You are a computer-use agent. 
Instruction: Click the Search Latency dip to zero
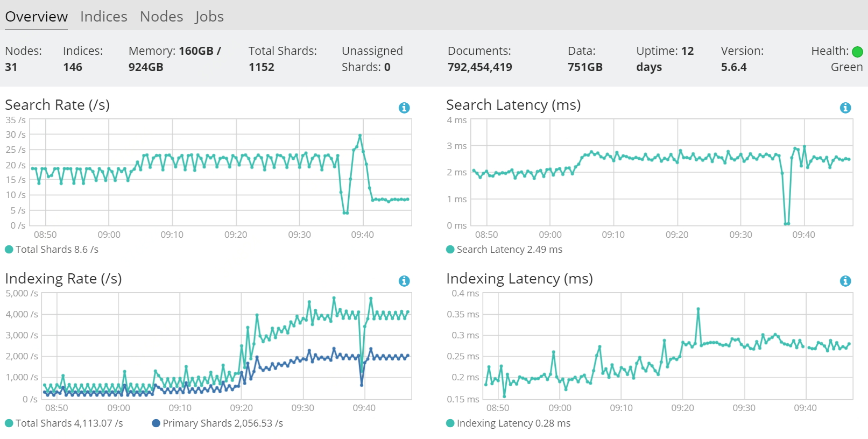[787, 223]
